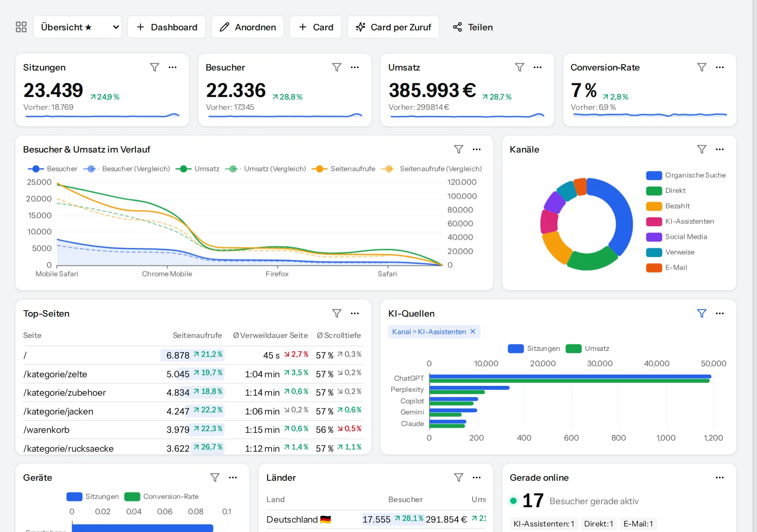This screenshot has height=532, width=757.
Task: Toggle Besucher series in line chart legend
Action: (53, 169)
